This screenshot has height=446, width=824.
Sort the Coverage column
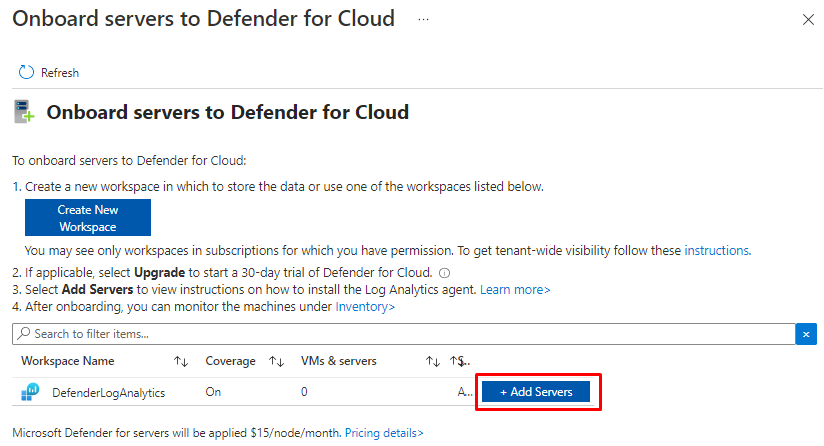279,361
